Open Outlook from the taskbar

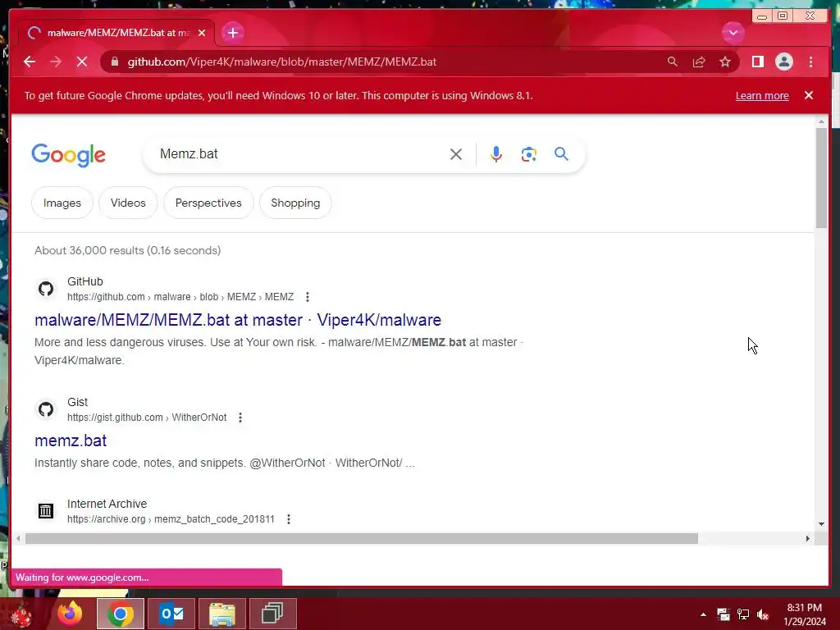pyautogui.click(x=171, y=614)
